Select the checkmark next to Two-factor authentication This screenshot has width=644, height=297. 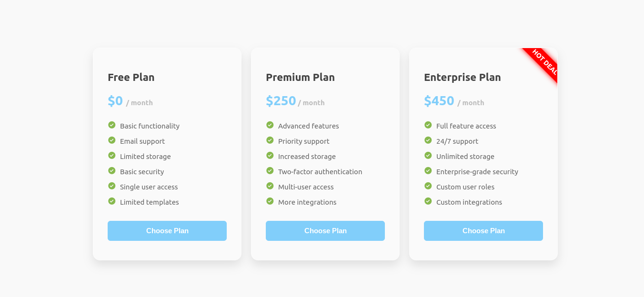tap(270, 171)
